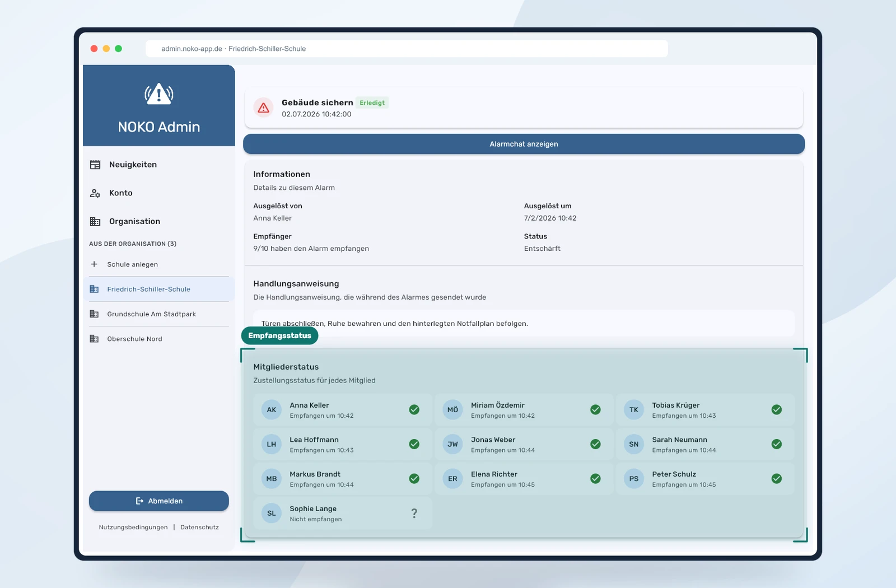Click the Abmelden logout button
896x588 pixels.
coord(159,501)
